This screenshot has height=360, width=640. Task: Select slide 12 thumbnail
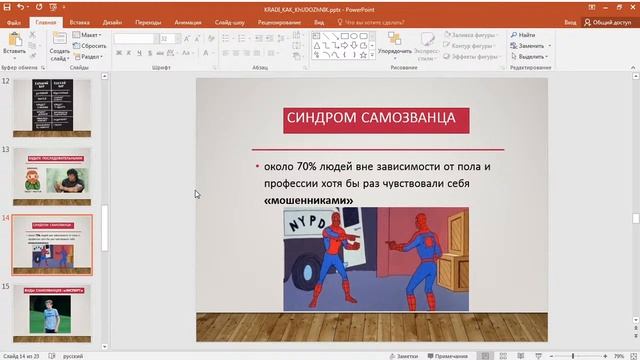(52, 108)
